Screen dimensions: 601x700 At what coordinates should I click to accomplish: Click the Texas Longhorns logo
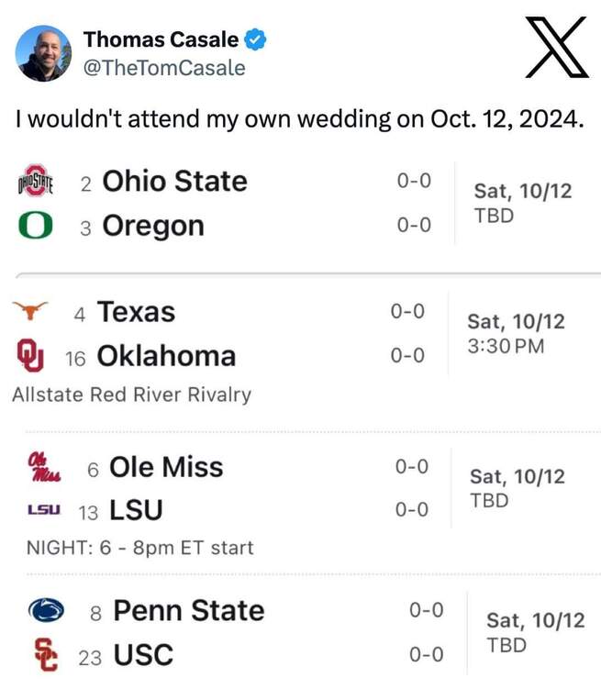(x=30, y=310)
